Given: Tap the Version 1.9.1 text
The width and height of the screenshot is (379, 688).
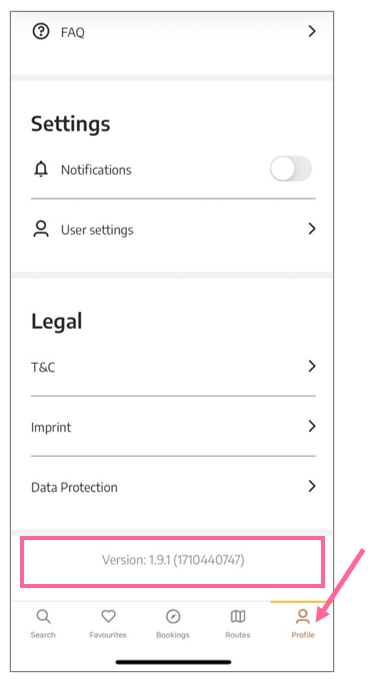Looking at the screenshot, I should (173, 560).
